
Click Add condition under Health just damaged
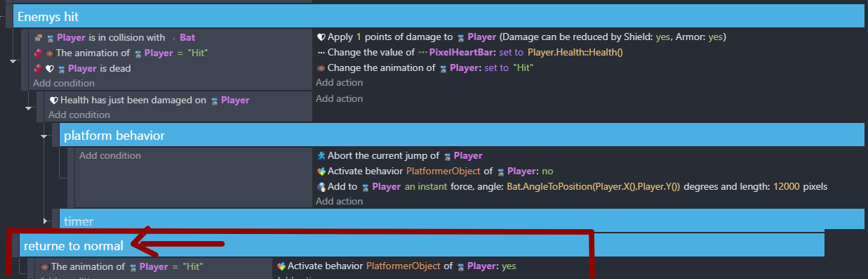pos(79,115)
